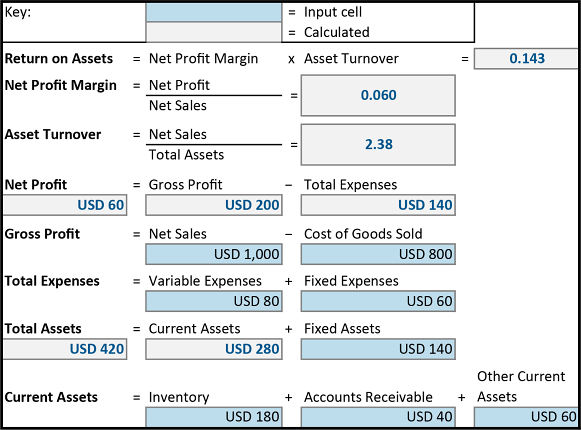This screenshot has height=430, width=581.
Task: Select the Net Profit Margin value 0.060
Action: [x=378, y=95]
